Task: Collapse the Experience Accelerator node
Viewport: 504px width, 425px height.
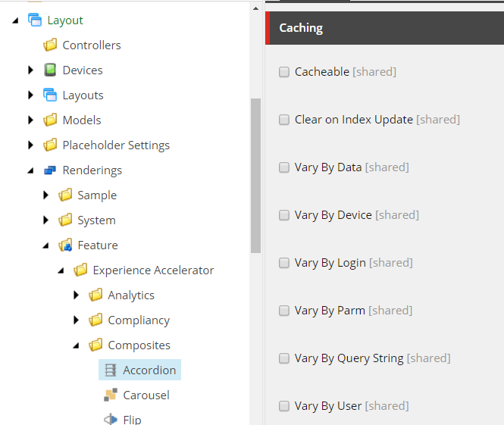Action: [x=61, y=270]
